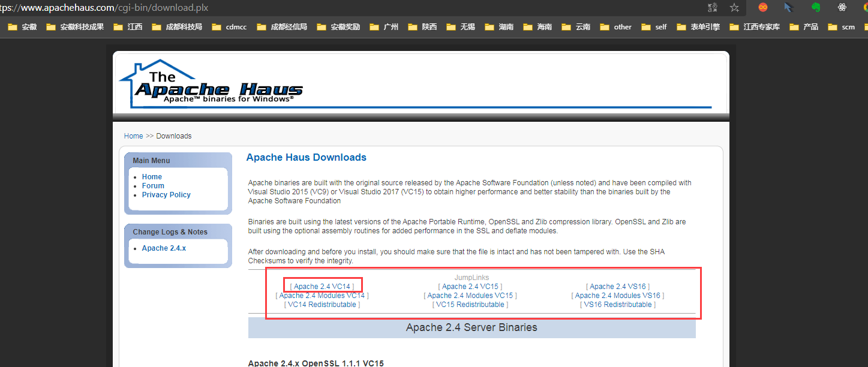Jump to Apache 2.4 Modules VC15

click(x=470, y=296)
